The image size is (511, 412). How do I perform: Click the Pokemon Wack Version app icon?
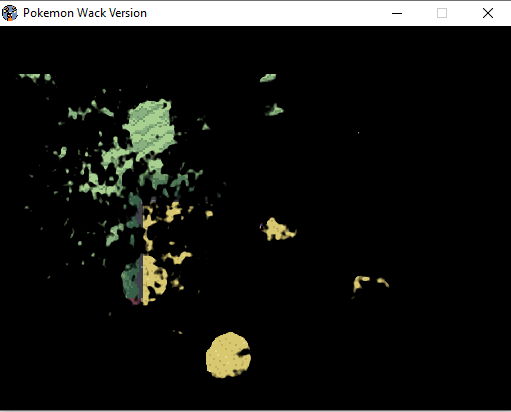point(9,13)
